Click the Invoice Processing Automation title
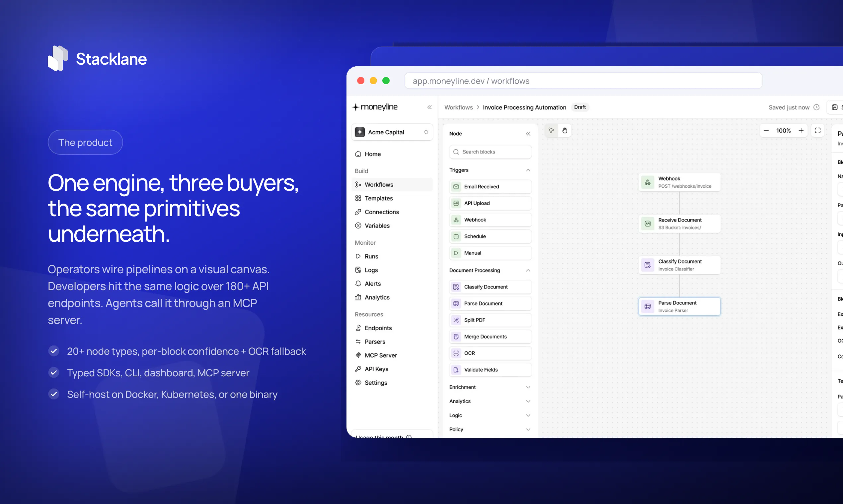 click(x=524, y=107)
